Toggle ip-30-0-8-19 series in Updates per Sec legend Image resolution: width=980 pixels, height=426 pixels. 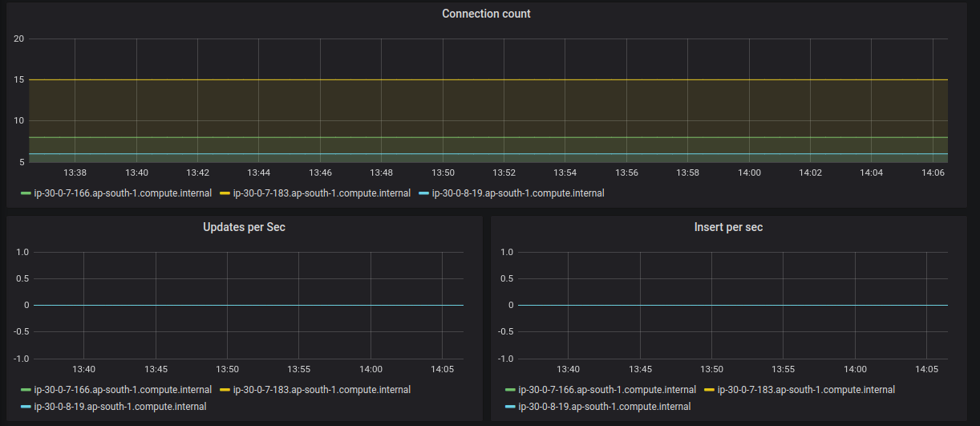pyautogui.click(x=119, y=407)
